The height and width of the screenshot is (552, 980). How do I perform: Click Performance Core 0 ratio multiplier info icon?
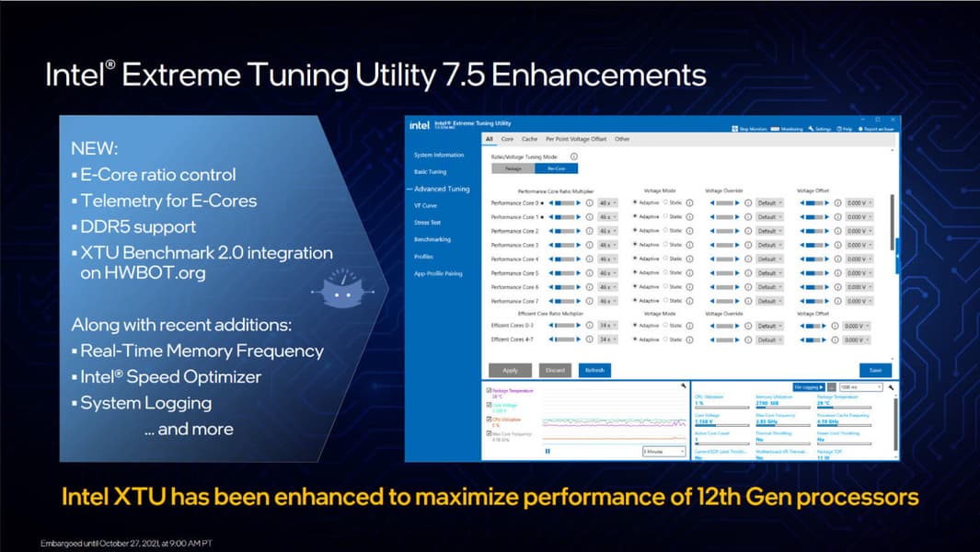(x=589, y=202)
